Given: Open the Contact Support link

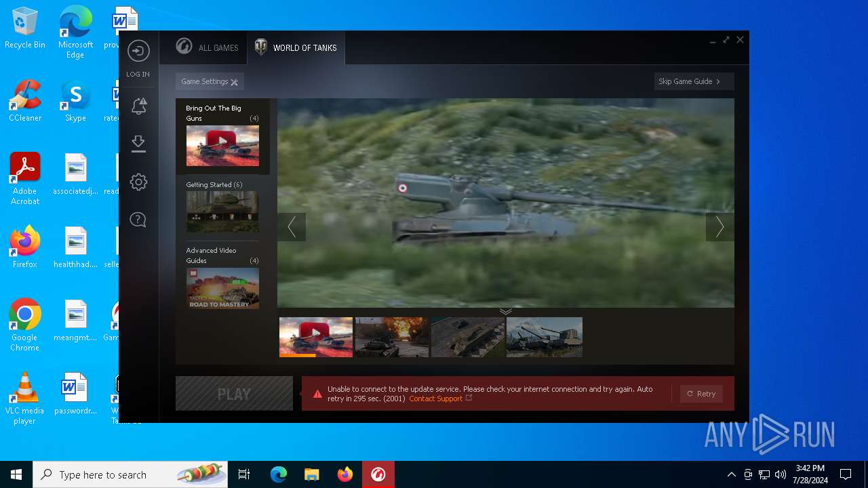Looking at the screenshot, I should click(x=436, y=399).
